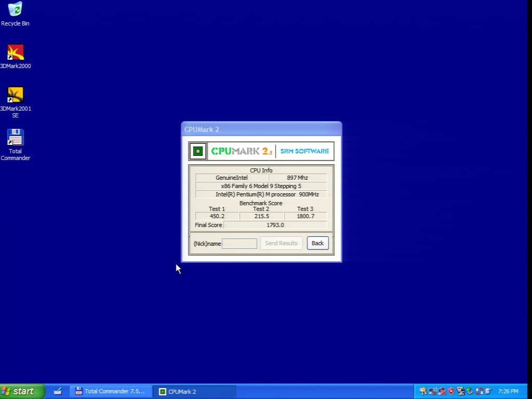
Task: Select the 3DMark2000 desktop shortcut
Action: [15, 57]
